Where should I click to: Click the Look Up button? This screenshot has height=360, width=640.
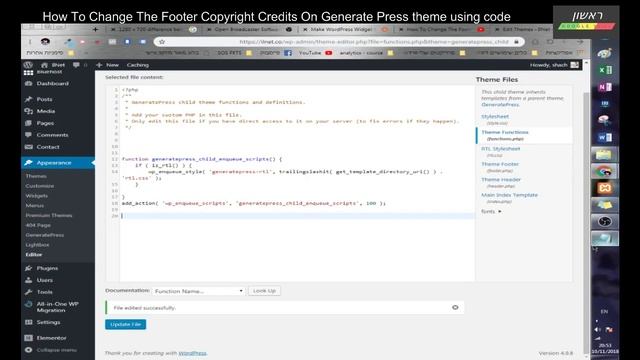264,291
